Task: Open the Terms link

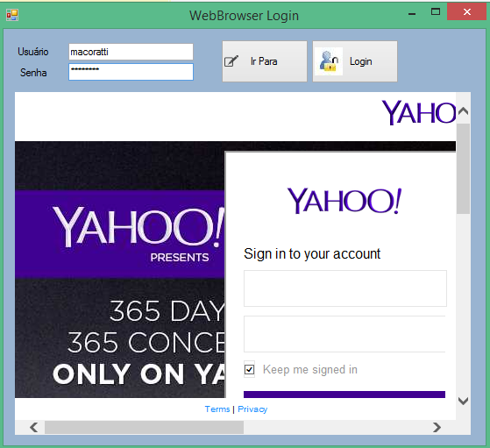Action: click(x=217, y=409)
